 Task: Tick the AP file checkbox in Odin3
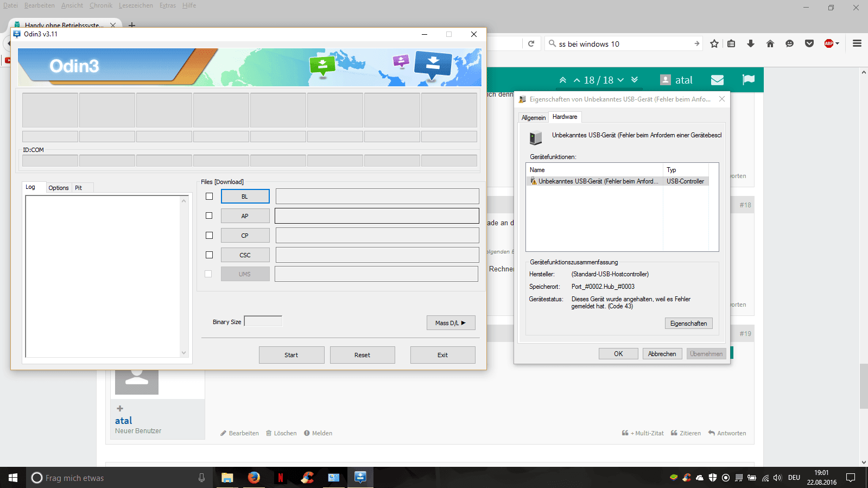coord(209,216)
